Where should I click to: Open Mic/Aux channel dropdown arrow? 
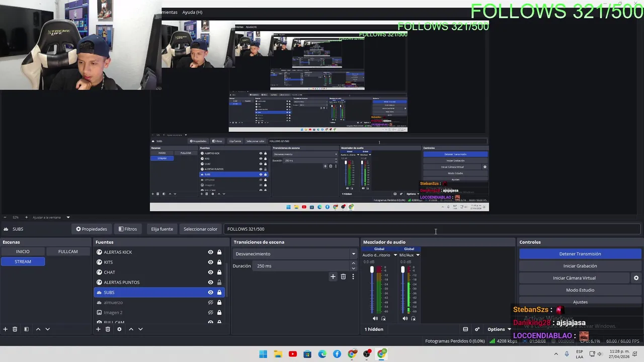coord(418,255)
